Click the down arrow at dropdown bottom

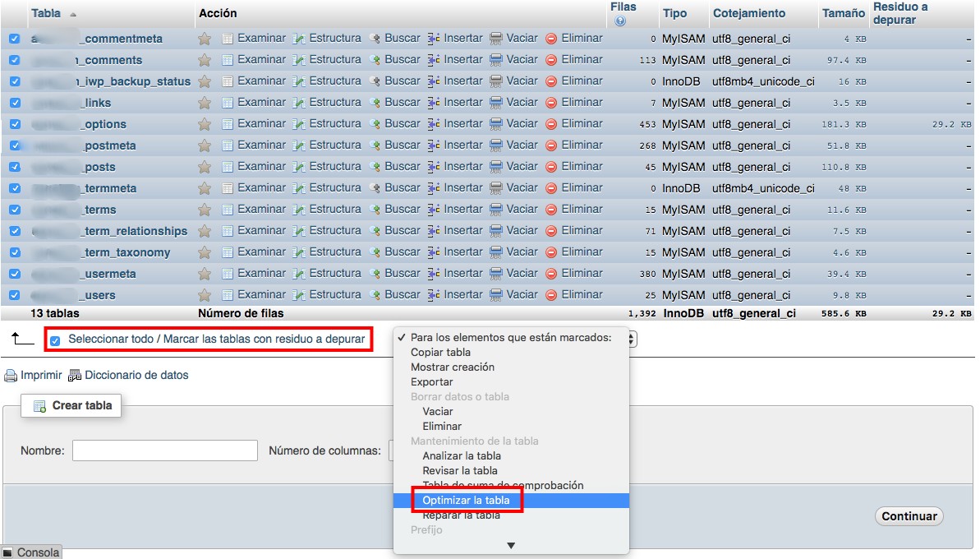[511, 544]
